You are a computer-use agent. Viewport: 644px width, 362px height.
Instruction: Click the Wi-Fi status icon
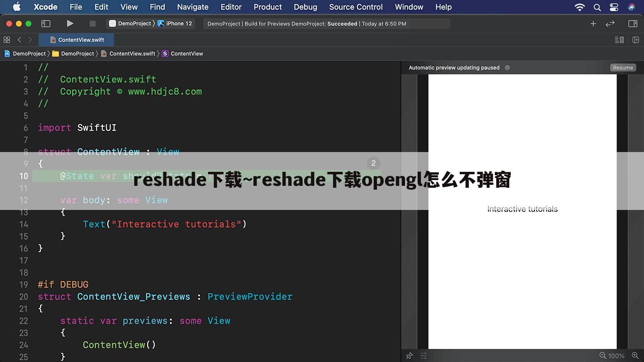tap(580, 7)
